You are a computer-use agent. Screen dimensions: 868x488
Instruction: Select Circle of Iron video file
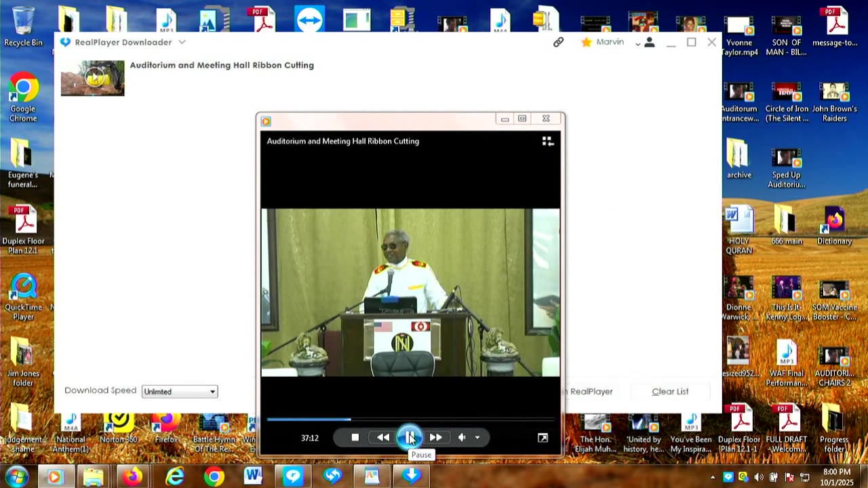pyautogui.click(x=787, y=102)
